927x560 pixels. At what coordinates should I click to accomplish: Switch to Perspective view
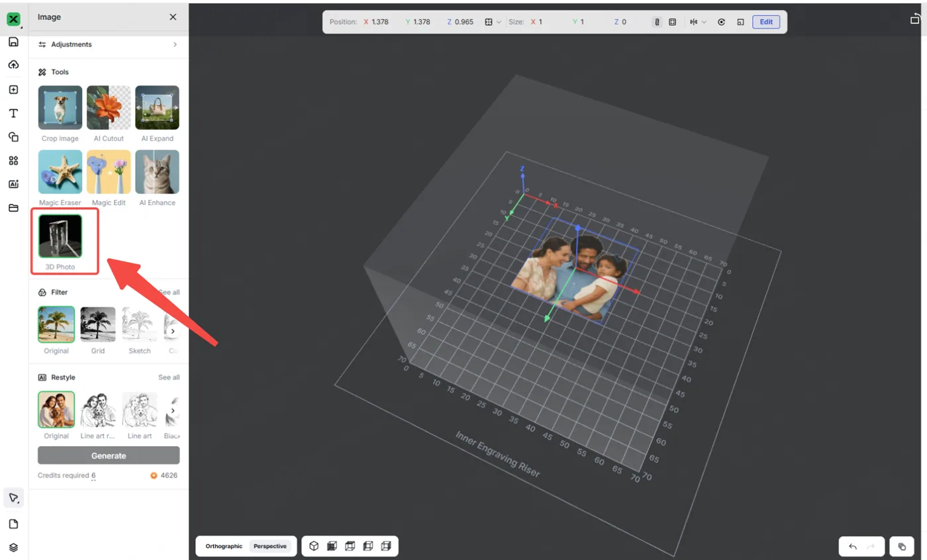click(270, 546)
